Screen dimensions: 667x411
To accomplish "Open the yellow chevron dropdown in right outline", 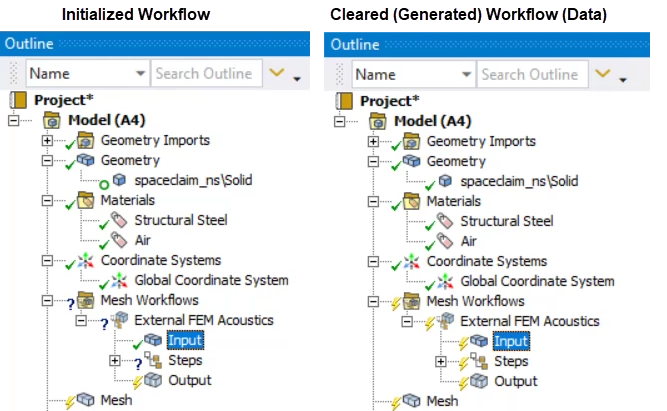I will click(x=608, y=74).
